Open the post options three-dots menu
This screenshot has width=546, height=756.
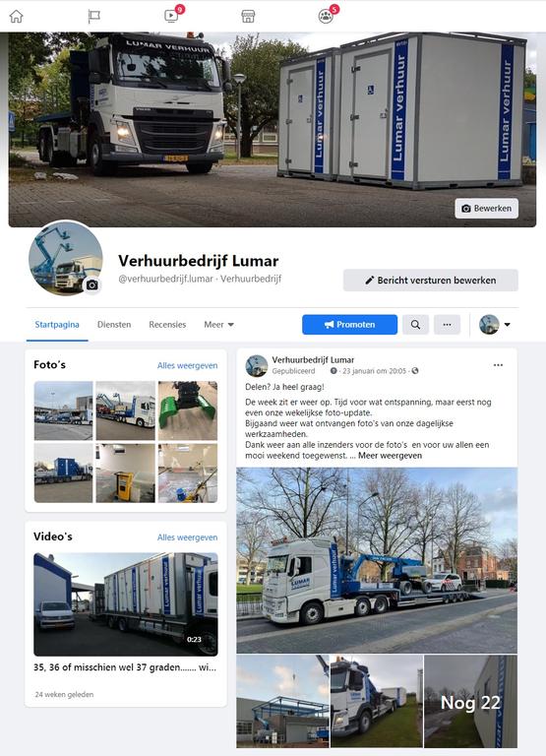pos(498,365)
